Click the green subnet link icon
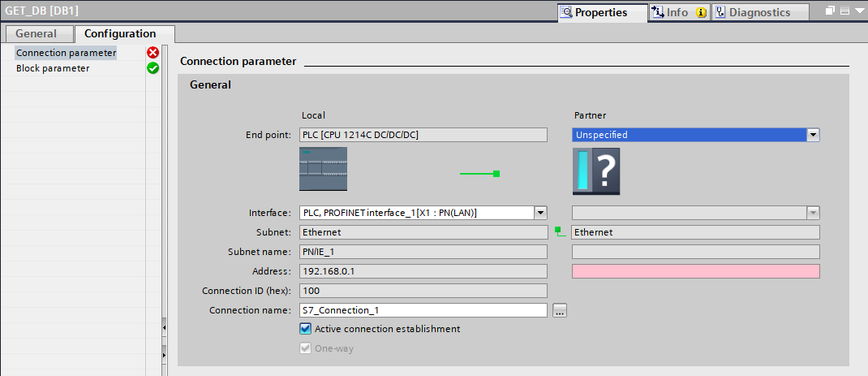 coord(561,231)
